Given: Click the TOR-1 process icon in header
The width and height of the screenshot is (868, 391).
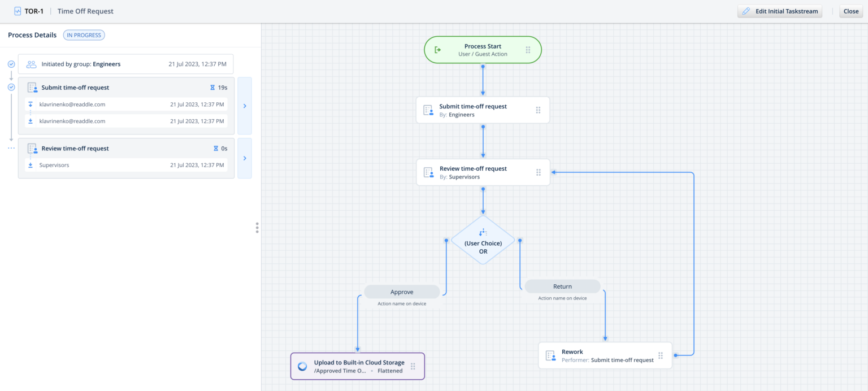Looking at the screenshot, I should (18, 11).
